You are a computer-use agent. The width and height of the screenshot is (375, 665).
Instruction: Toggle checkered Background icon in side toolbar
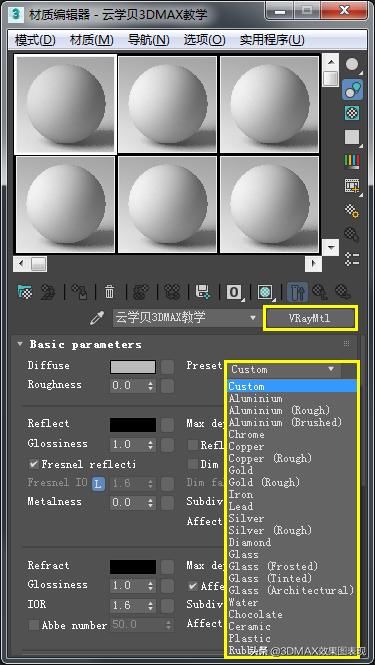[x=352, y=113]
